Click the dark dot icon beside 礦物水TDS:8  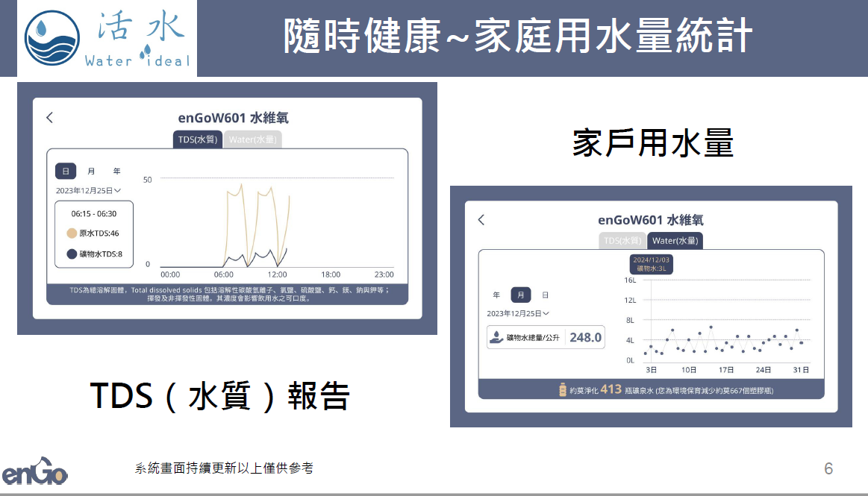[x=72, y=254]
